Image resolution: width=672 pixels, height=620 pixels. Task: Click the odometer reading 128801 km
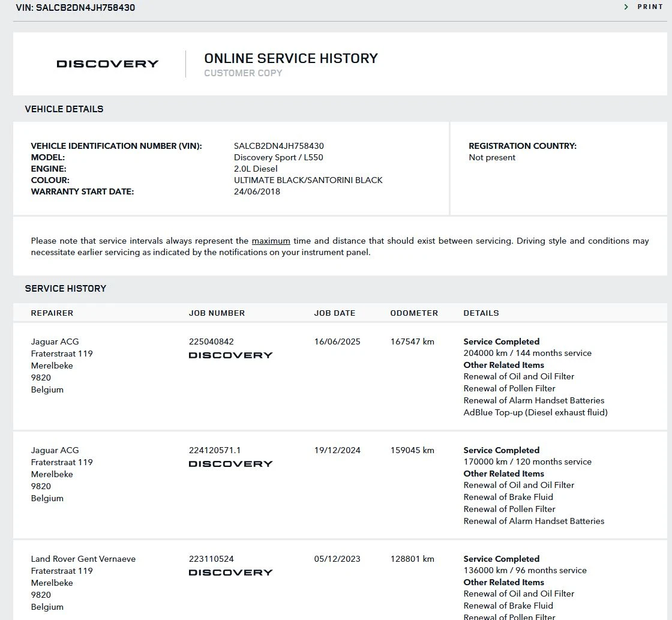(412, 559)
